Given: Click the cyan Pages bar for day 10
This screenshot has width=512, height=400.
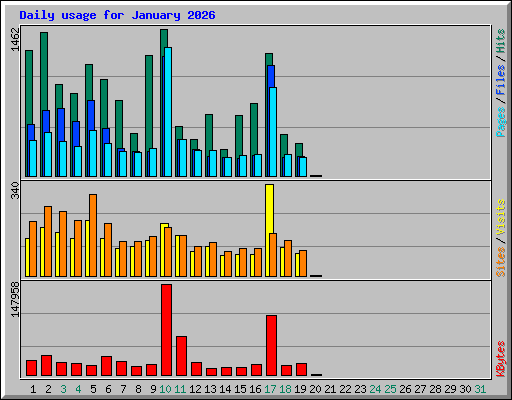Looking at the screenshot, I should [168, 112].
